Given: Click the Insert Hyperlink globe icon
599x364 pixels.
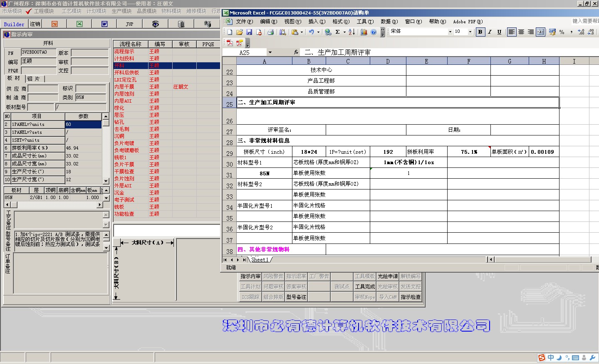Looking at the screenshot, I should click(x=328, y=32).
